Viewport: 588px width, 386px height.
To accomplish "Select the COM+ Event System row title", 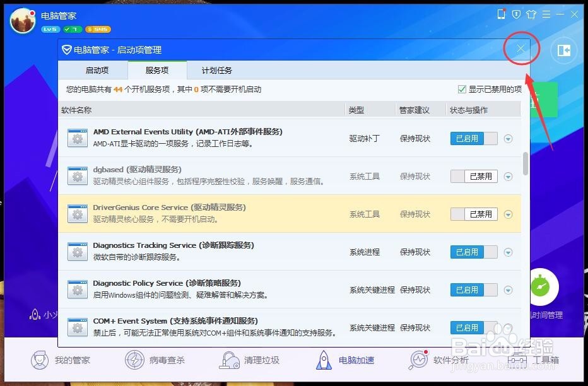I will 175,321.
